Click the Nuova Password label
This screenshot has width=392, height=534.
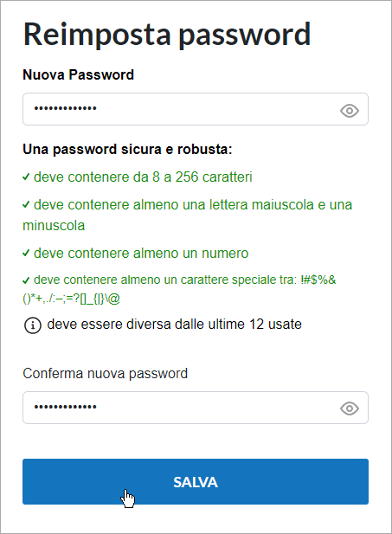pos(79,74)
